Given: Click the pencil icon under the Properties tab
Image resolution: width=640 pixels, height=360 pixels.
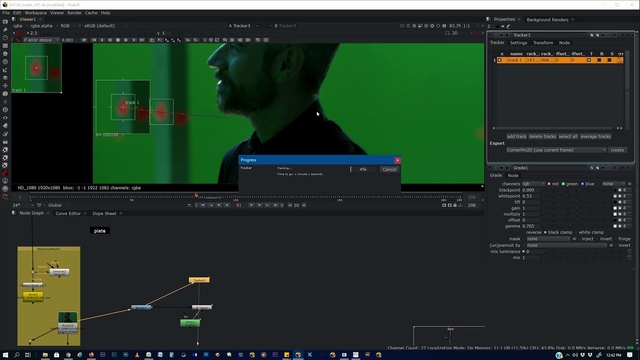Looking at the screenshot, I should coord(508,26).
